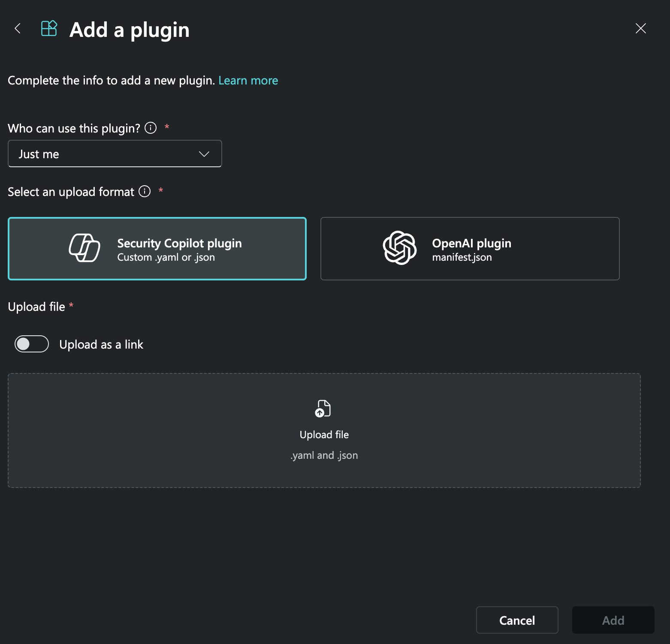
Task: Click the Upload file text in the drop zone
Action: [x=324, y=434]
